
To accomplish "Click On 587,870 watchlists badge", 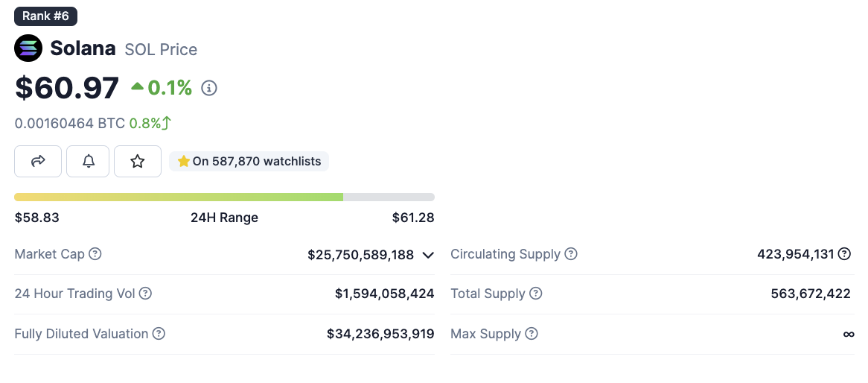I will click(249, 161).
